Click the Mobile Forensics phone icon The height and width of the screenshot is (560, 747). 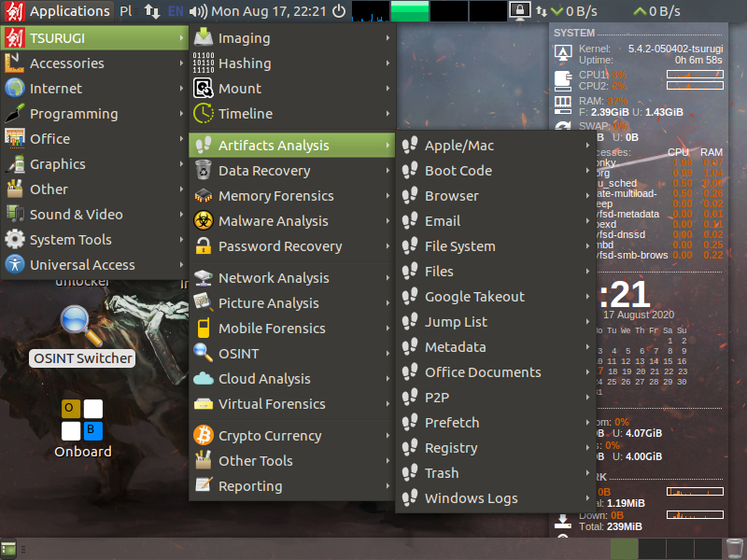[204, 329]
